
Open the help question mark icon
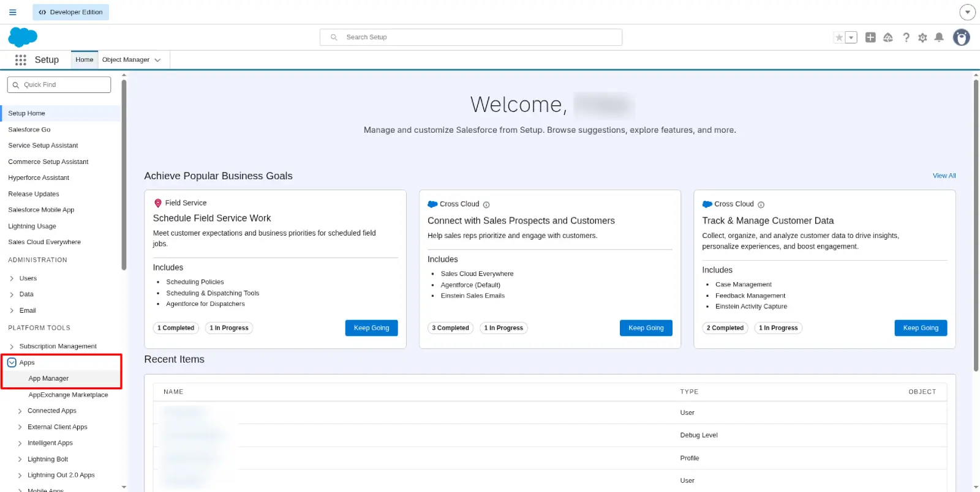[x=906, y=37]
